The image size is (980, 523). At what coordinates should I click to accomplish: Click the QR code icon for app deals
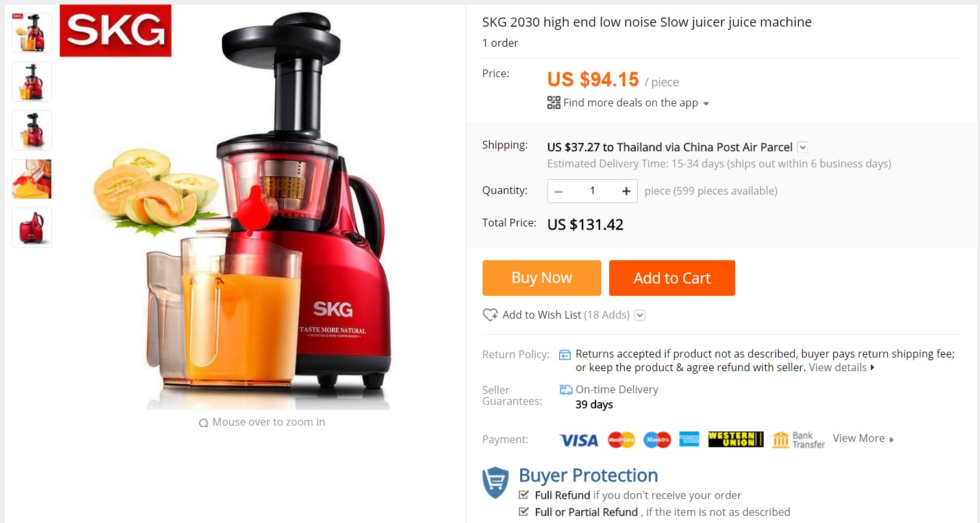point(553,103)
